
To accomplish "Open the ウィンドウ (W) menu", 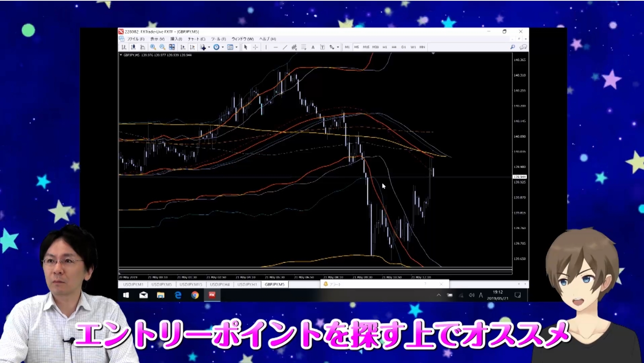I will point(242,39).
